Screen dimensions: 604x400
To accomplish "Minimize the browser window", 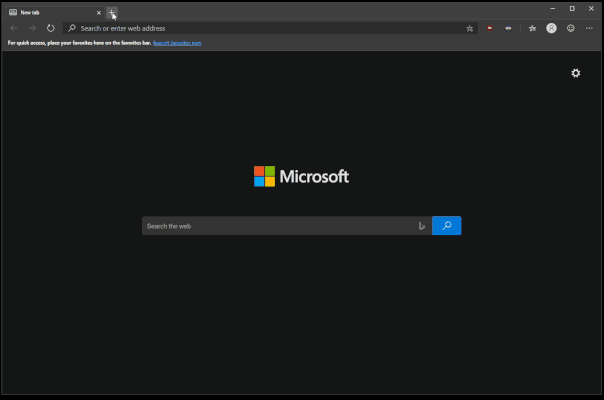I will pyautogui.click(x=552, y=8).
